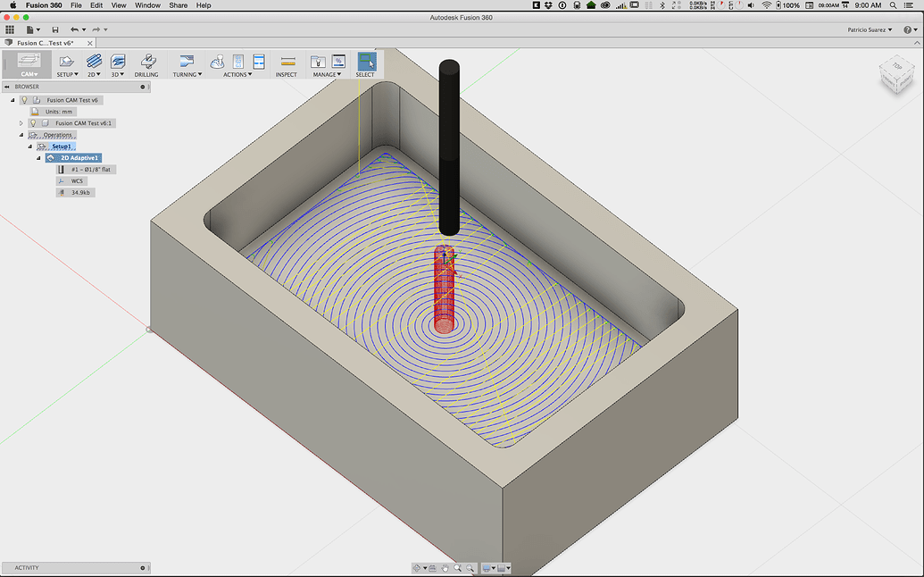Select the Drilling operation icon
The width and height of the screenshot is (924, 577).
[x=147, y=62]
